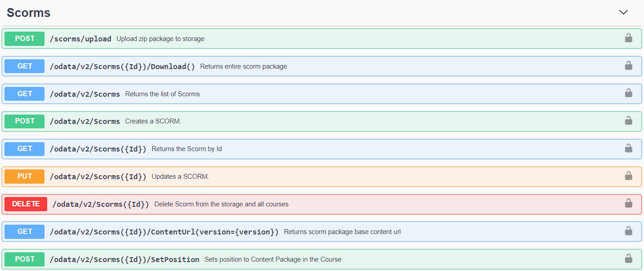Click lock icon on the DELETE Scorms row

coord(628,204)
